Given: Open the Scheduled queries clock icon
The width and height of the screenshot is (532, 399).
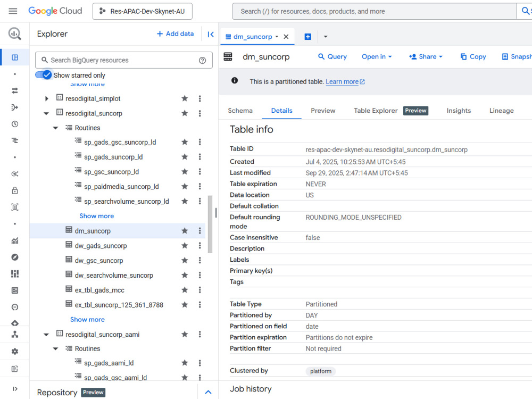Looking at the screenshot, I should pos(14,124).
